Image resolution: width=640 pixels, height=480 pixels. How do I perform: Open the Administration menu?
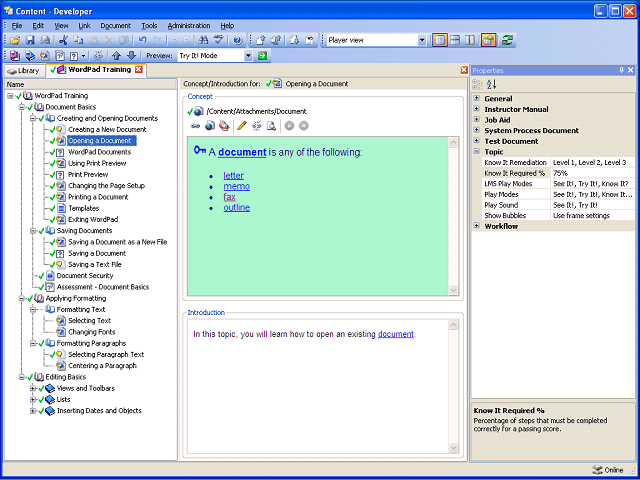point(189,26)
